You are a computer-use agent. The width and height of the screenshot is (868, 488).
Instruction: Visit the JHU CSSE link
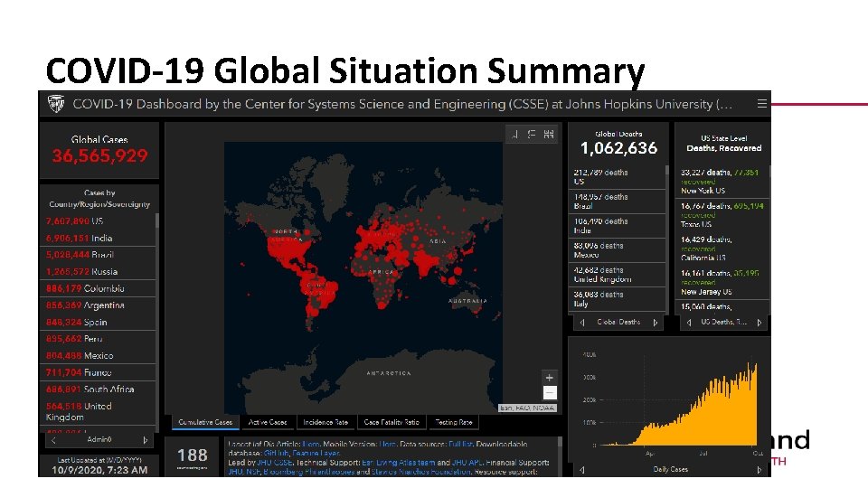pos(275,463)
